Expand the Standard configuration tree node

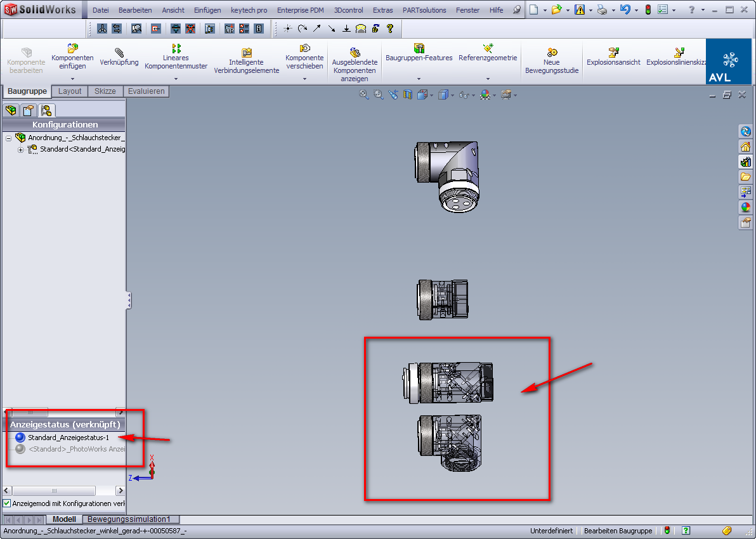(x=20, y=150)
